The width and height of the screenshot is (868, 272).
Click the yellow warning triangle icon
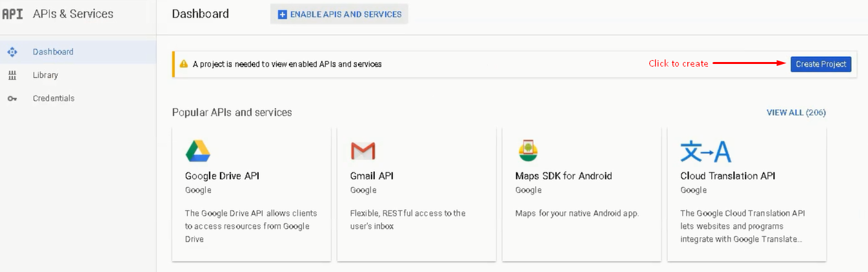pyautogui.click(x=184, y=64)
